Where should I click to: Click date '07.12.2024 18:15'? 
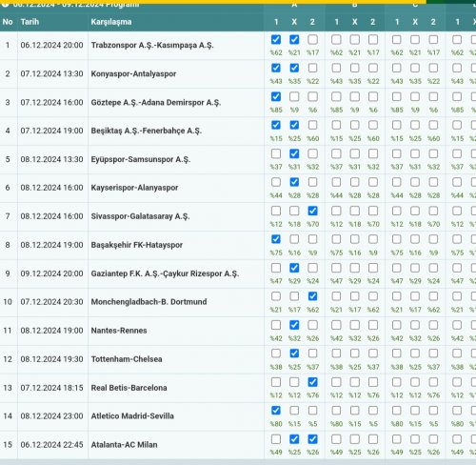pos(51,388)
